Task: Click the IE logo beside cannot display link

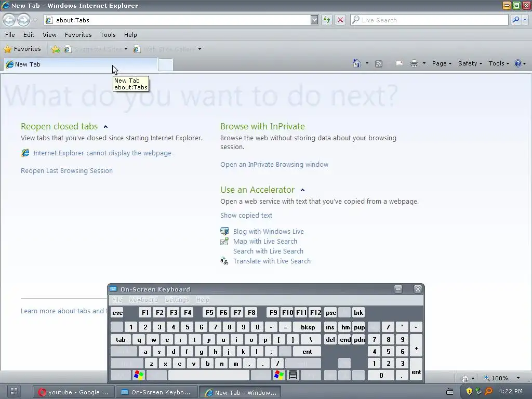Action: 25,153
